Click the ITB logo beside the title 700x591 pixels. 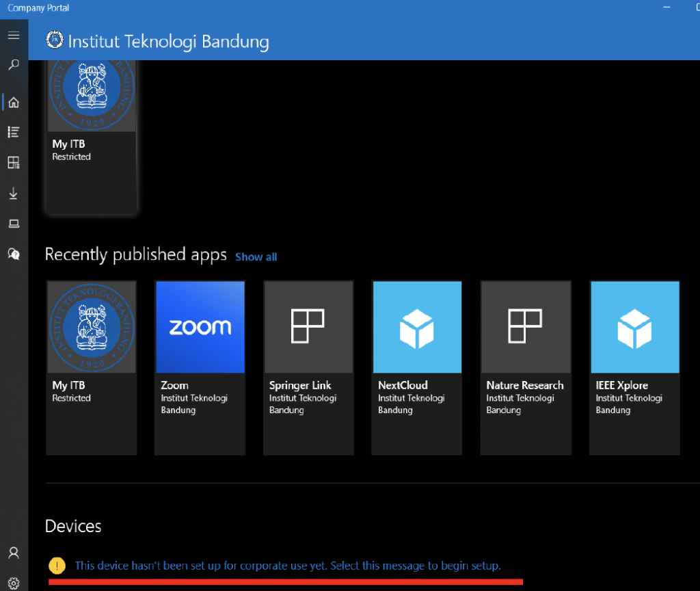[55, 40]
